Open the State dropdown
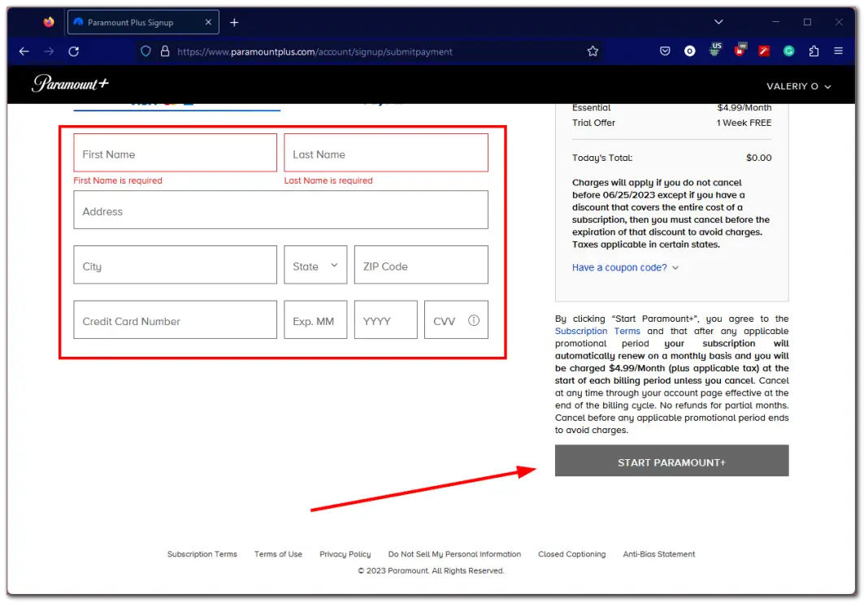Screen dimensions: 868x607 tap(315, 264)
